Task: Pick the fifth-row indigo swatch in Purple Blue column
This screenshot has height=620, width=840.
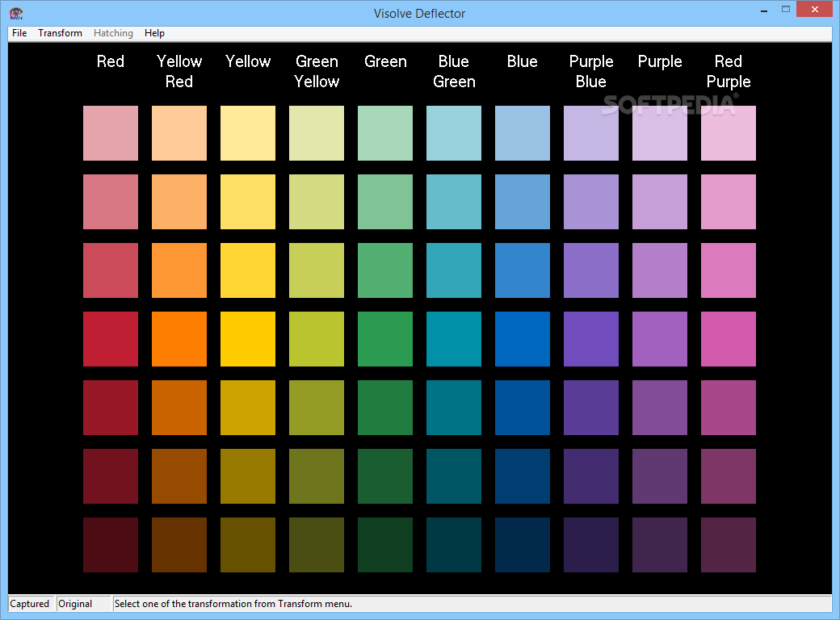Action: (x=591, y=408)
